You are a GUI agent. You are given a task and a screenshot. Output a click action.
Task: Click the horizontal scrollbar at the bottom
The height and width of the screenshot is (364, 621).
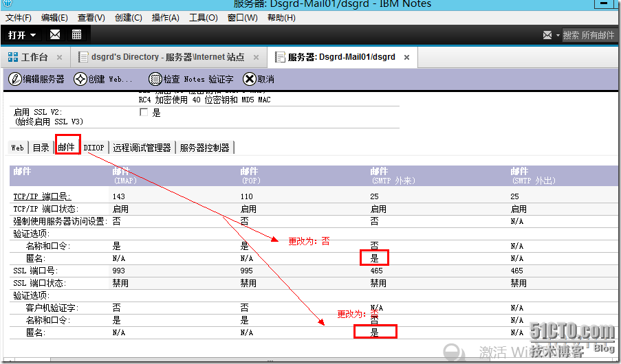271,361
